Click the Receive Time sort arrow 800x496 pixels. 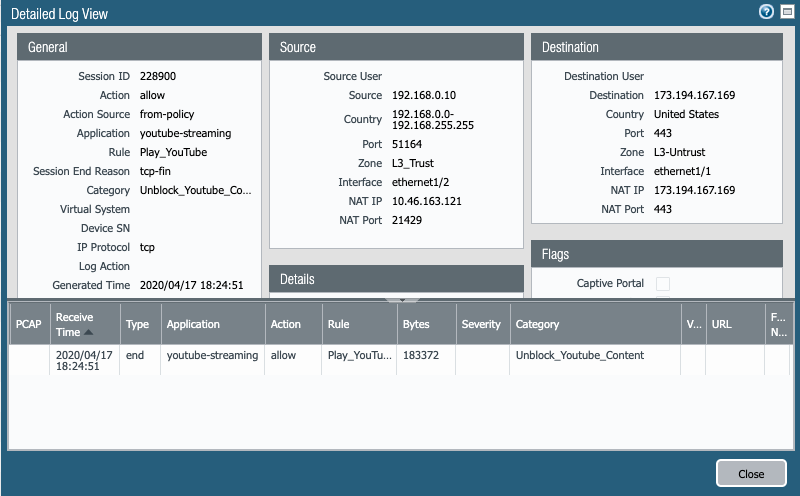88,332
